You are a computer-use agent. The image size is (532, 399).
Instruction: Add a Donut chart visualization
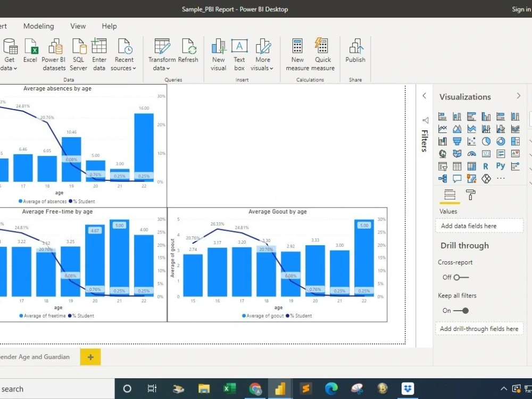tap(500, 141)
